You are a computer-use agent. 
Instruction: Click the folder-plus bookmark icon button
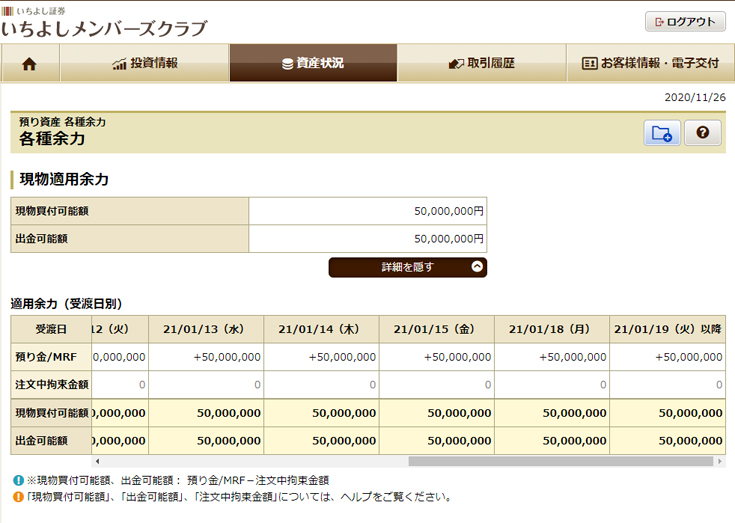pyautogui.click(x=661, y=133)
